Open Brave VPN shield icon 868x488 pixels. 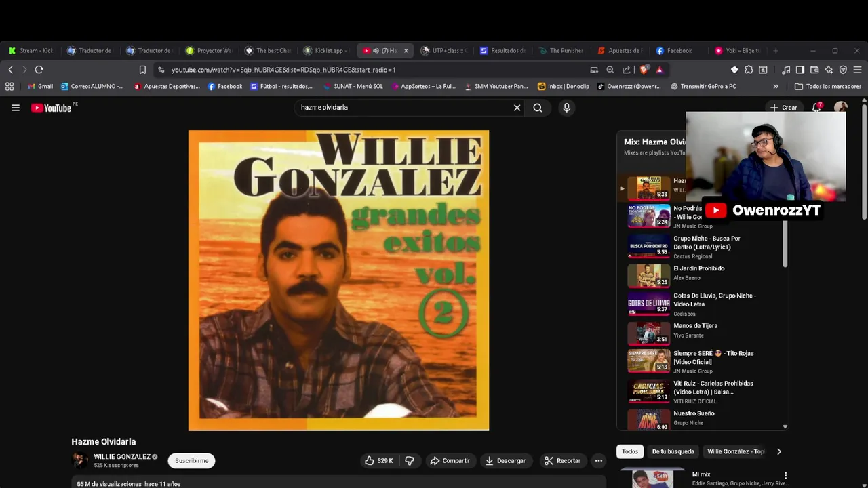click(x=843, y=70)
